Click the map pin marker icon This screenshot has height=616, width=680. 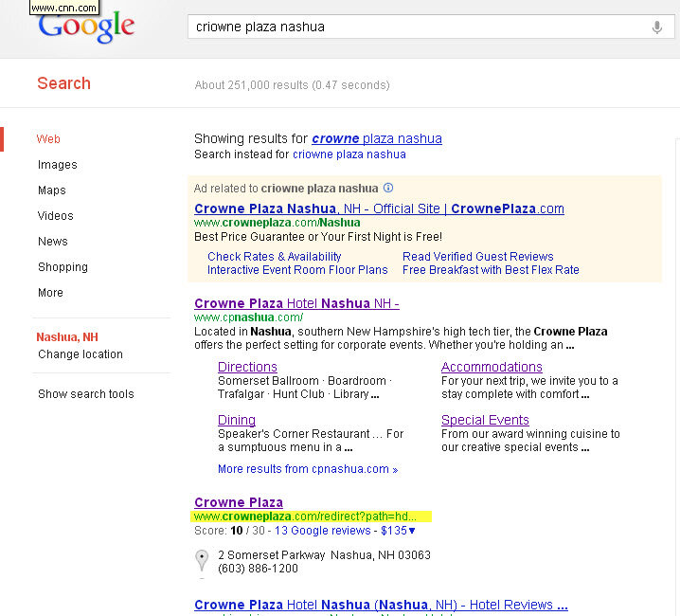pos(202,561)
